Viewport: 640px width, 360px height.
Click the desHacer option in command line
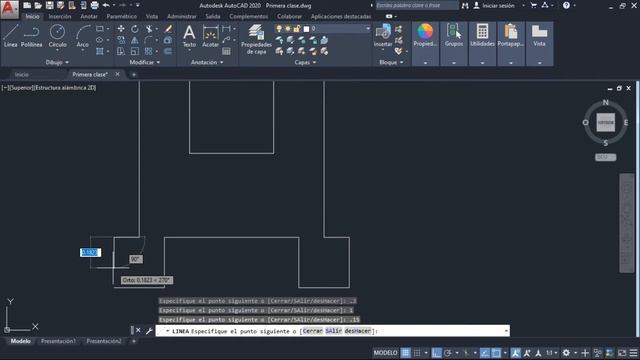click(x=358, y=331)
